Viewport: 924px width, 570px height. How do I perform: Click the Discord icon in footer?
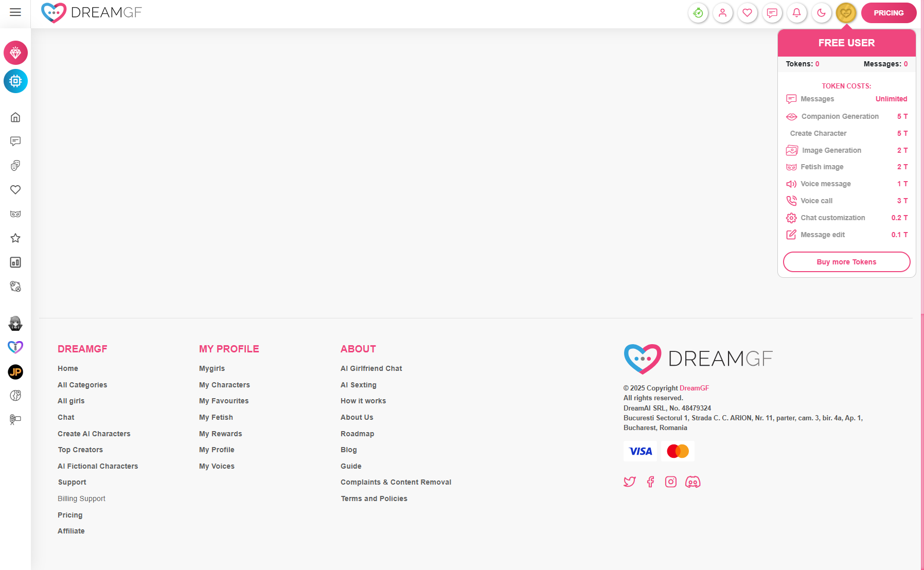(x=692, y=482)
